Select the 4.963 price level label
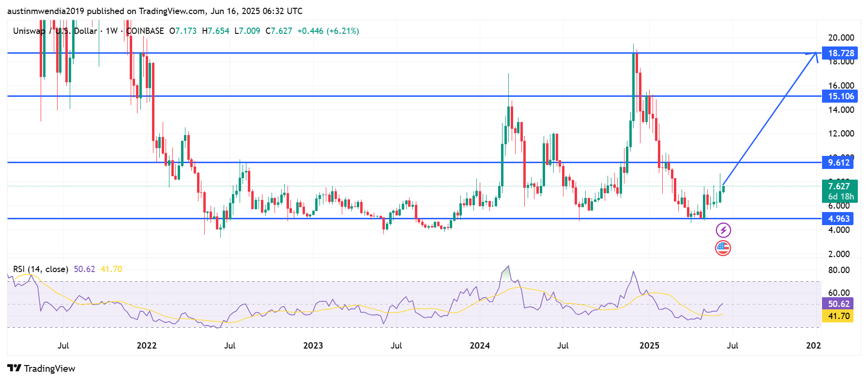This screenshot has width=868, height=381. coord(838,219)
